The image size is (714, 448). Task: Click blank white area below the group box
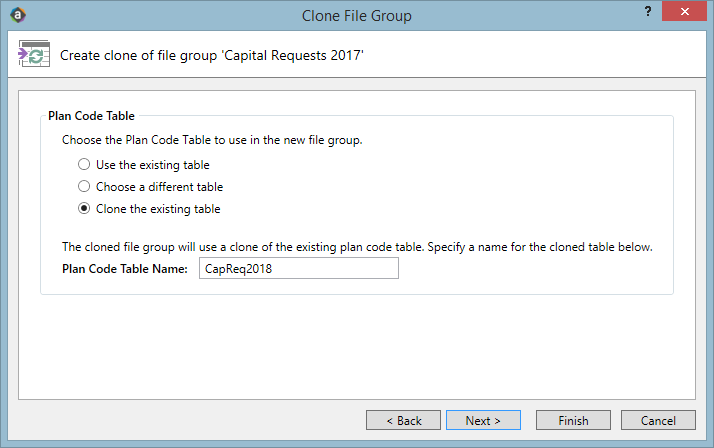pos(357,347)
